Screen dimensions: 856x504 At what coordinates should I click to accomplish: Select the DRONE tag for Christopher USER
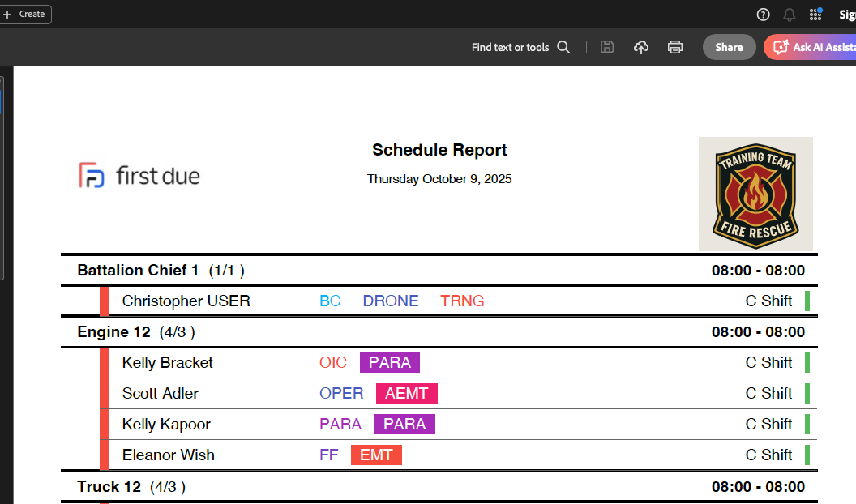tap(391, 301)
